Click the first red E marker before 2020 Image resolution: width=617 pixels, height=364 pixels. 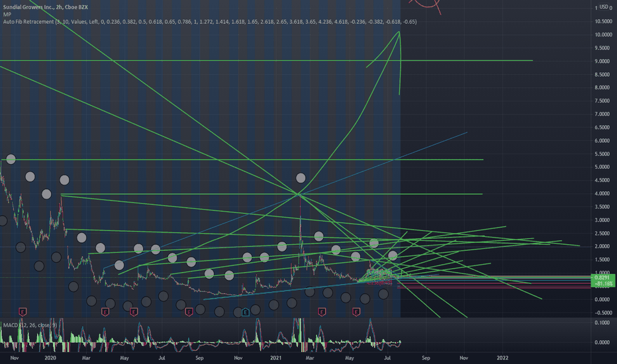point(23,312)
